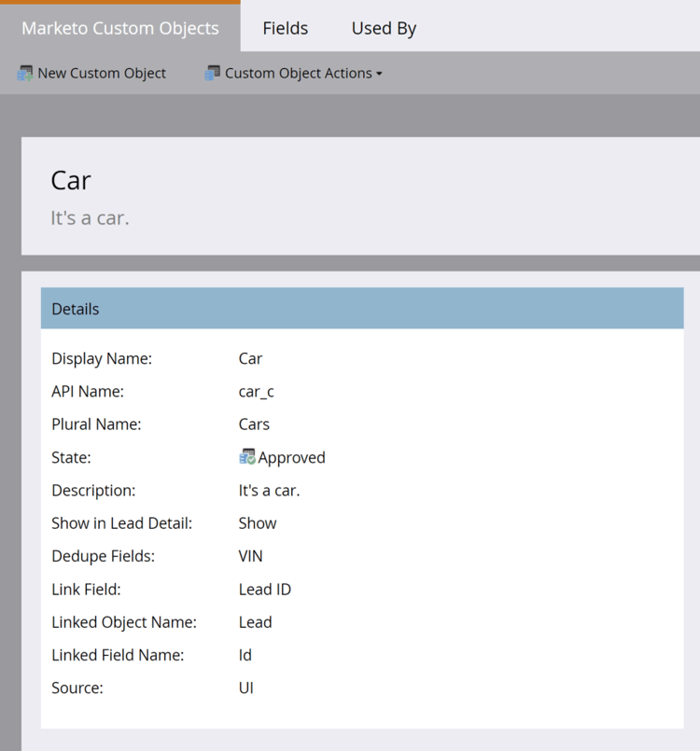Select the API Name value car_c
The width and height of the screenshot is (700, 751).
[x=257, y=392]
